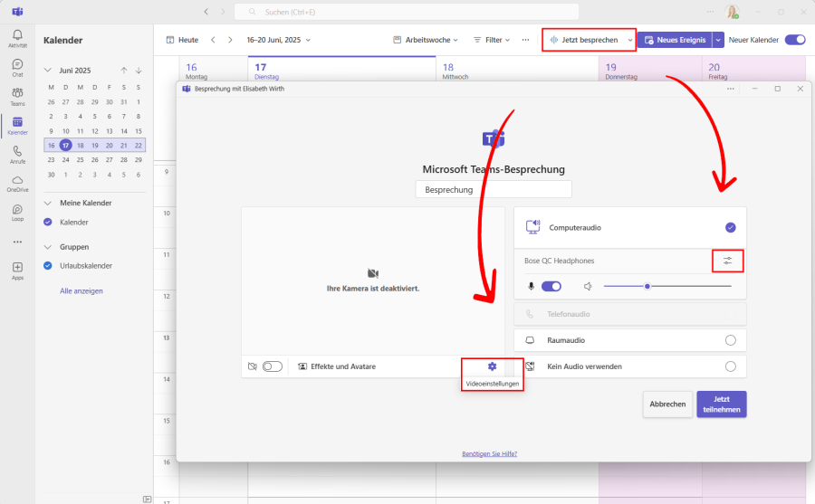Uncheck the Urlaubskalender checkbox
This screenshot has height=504, width=815.
point(48,265)
